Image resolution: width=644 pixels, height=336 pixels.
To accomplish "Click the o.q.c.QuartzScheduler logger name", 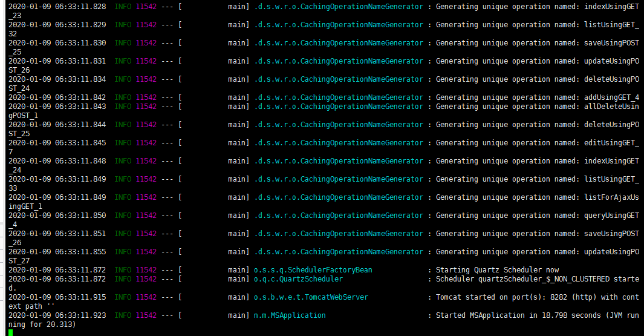I will [x=298, y=279].
